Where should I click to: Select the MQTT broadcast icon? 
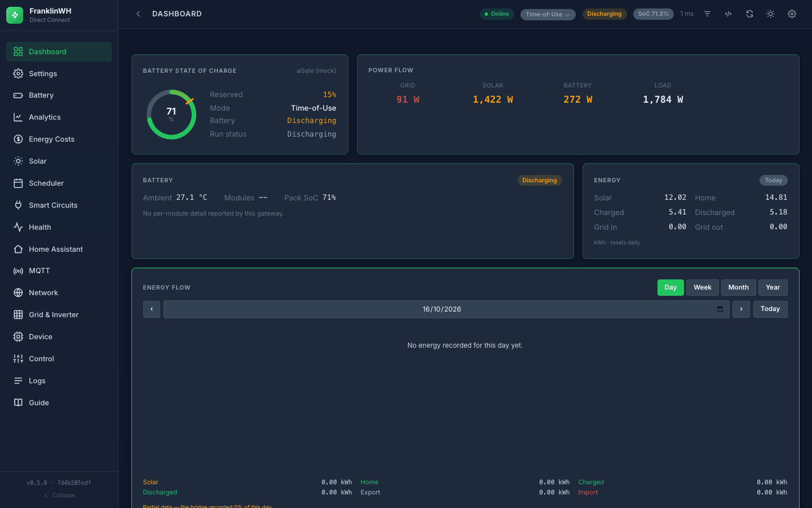tap(18, 271)
